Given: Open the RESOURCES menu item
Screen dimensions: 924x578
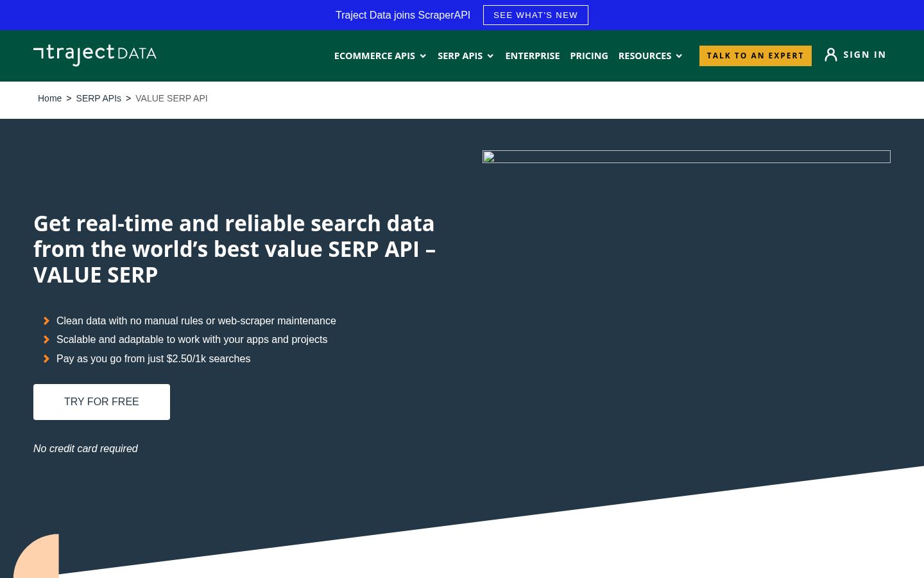Looking at the screenshot, I should [645, 56].
